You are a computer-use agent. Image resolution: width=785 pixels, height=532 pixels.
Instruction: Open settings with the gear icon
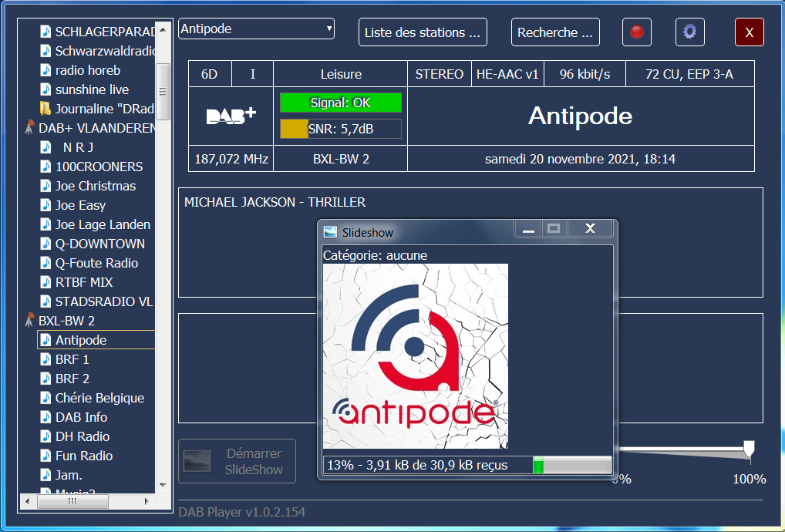pyautogui.click(x=689, y=32)
